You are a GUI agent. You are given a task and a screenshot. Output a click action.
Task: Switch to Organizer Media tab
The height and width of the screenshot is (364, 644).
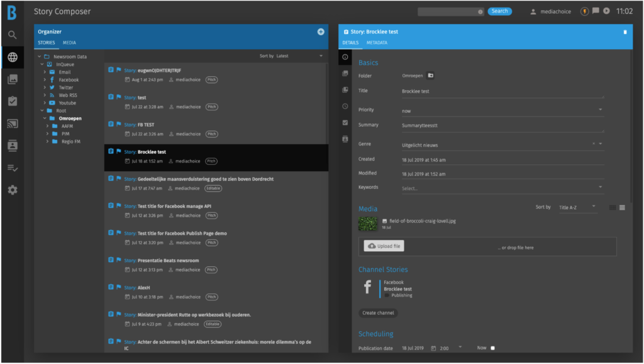[x=69, y=43]
